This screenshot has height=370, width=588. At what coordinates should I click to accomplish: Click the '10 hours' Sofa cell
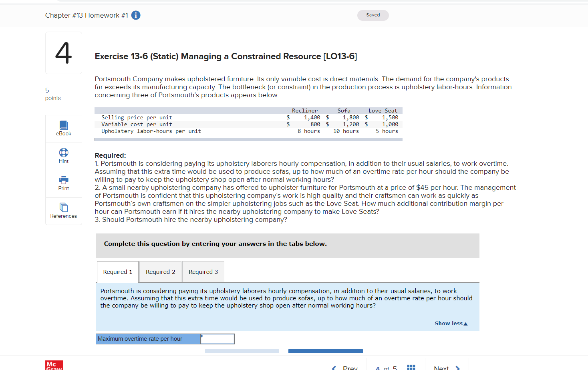coord(346,131)
